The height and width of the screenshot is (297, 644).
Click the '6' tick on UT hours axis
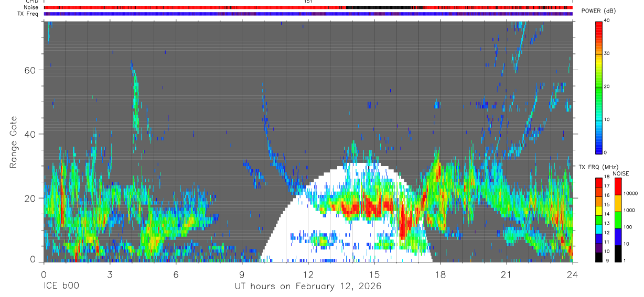[176, 274]
